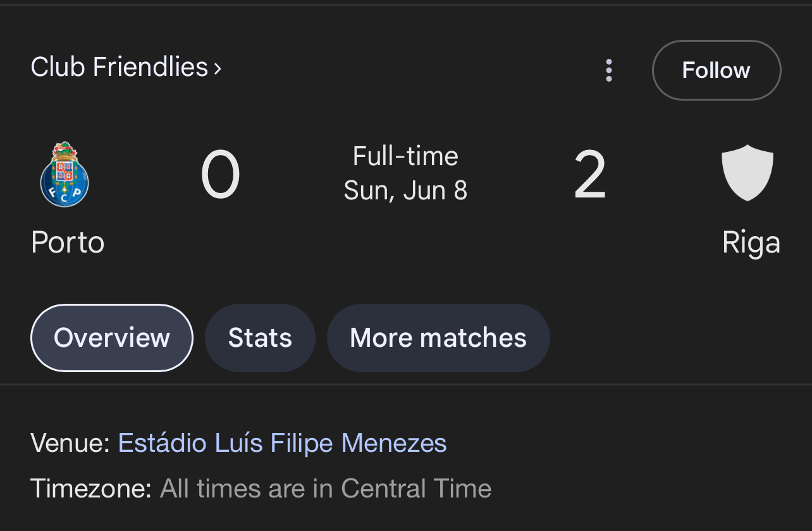Open the Estádio Luís Filipe Menezes venue link

pos(283,443)
